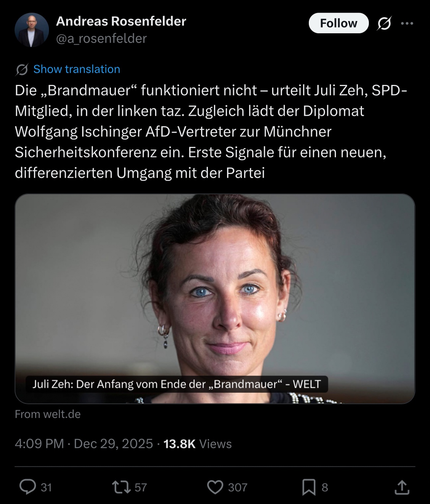The height and width of the screenshot is (504, 430).
Task: Open the From welt.de source link
Action: (48, 414)
